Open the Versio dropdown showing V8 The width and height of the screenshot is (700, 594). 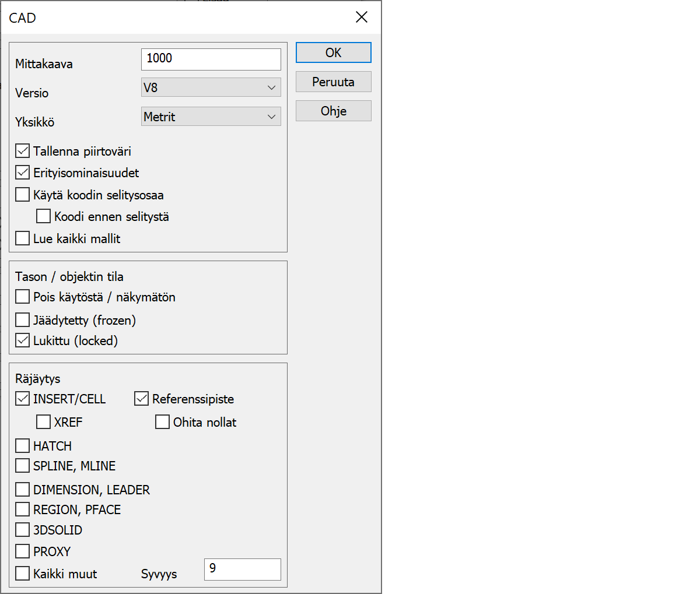coord(211,87)
